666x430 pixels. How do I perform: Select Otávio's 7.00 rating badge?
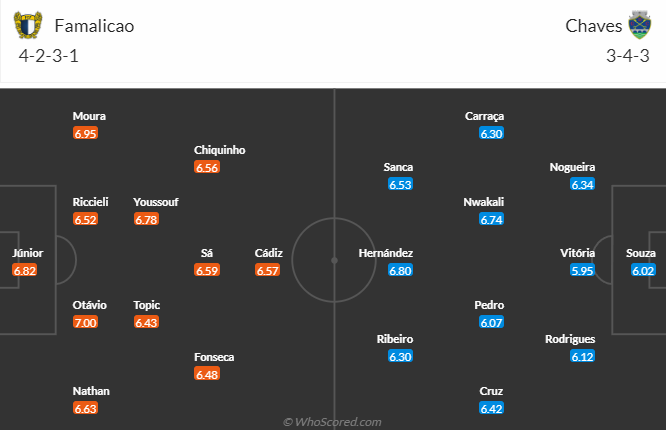86,322
